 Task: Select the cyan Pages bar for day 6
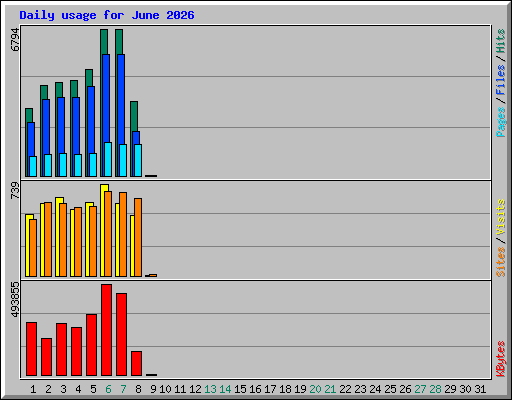pos(108,159)
